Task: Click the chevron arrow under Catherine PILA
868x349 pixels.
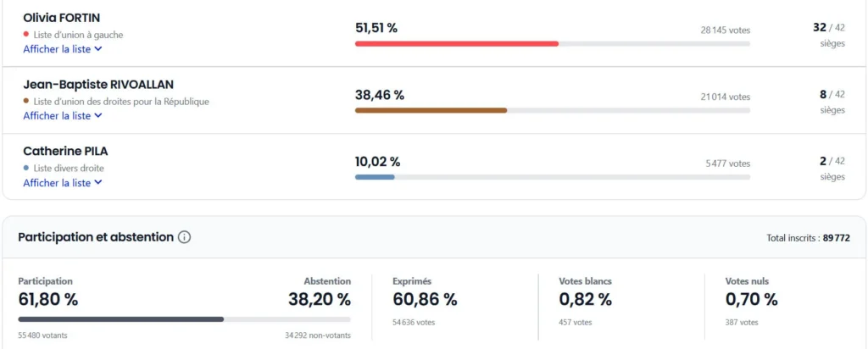Action: 98,183
